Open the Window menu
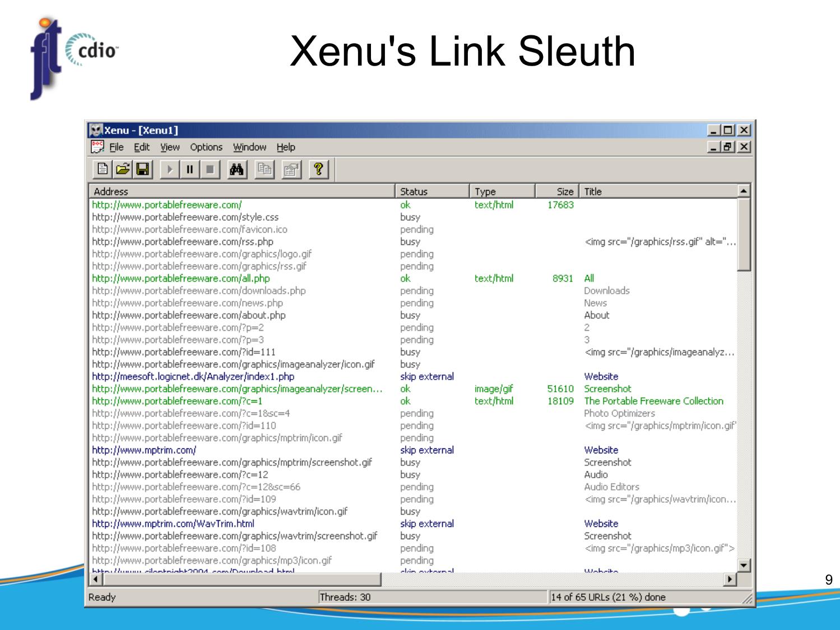The height and width of the screenshot is (630, 840). click(x=250, y=147)
